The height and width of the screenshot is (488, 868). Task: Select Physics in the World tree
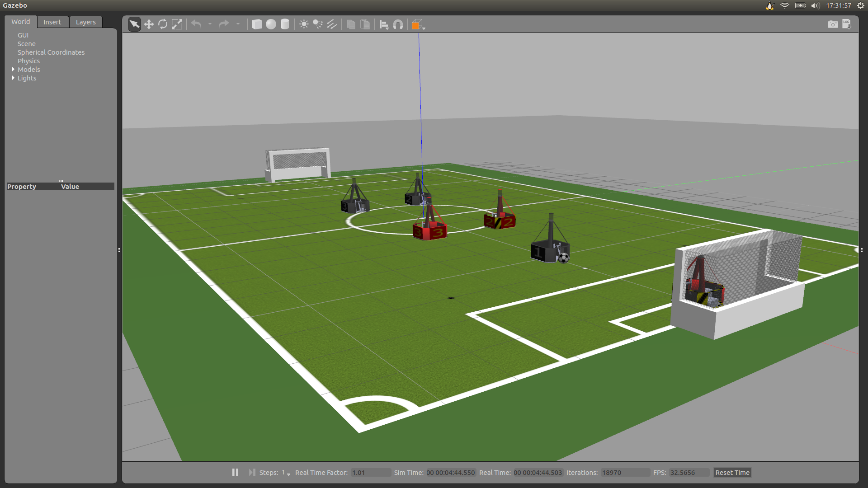click(28, 61)
